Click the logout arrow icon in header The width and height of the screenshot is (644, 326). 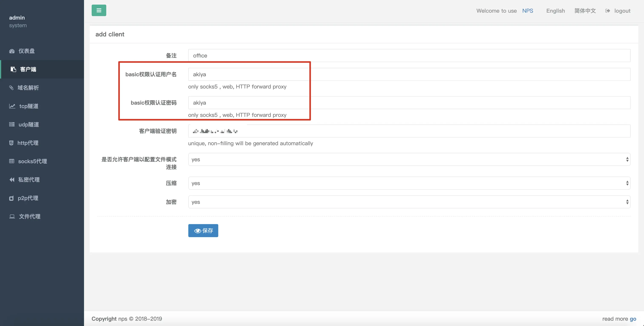tap(608, 11)
